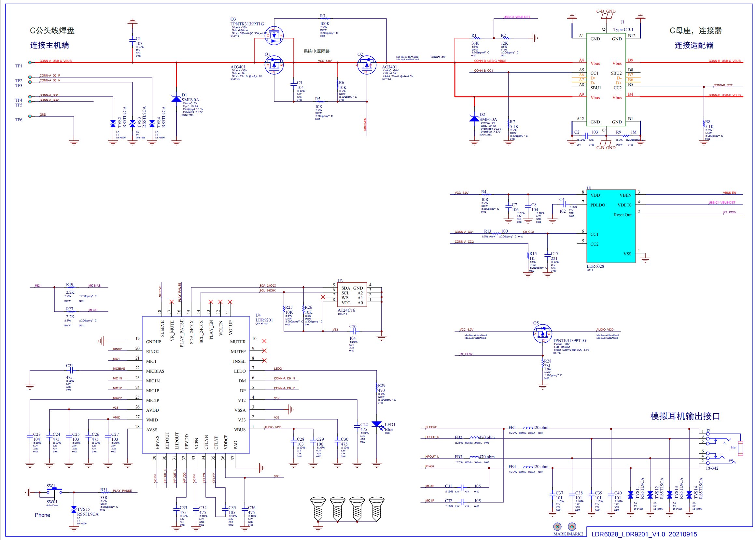Click the 'C公头线焊盘' heading
The height and width of the screenshot is (540, 756).
pos(52,31)
